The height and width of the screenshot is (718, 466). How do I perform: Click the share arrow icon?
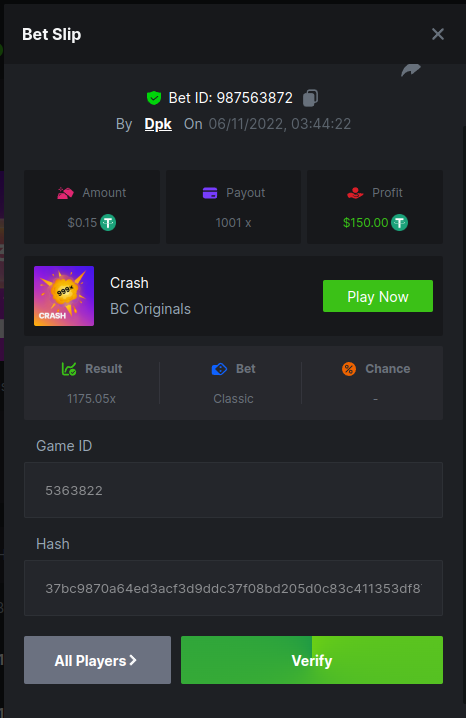click(411, 70)
